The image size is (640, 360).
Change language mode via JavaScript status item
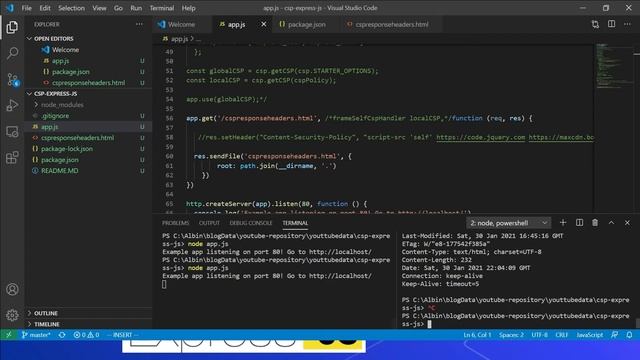(x=590, y=335)
